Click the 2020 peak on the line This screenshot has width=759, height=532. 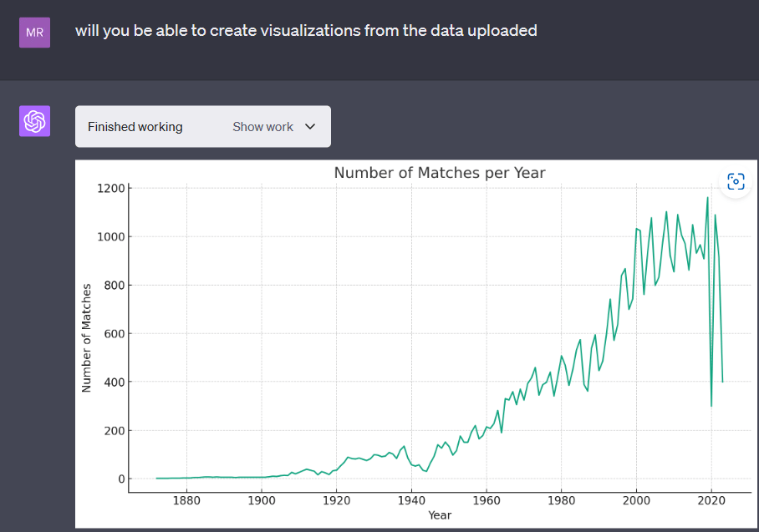(x=707, y=197)
